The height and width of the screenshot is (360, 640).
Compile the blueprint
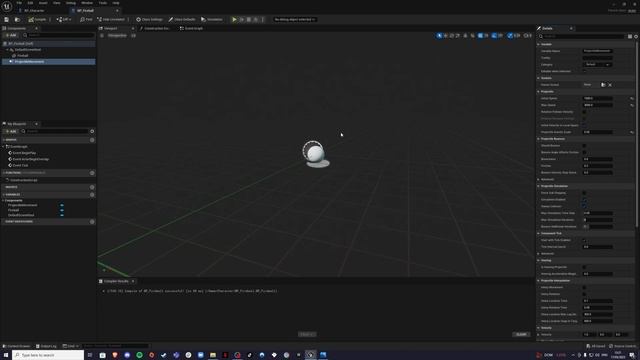38,20
